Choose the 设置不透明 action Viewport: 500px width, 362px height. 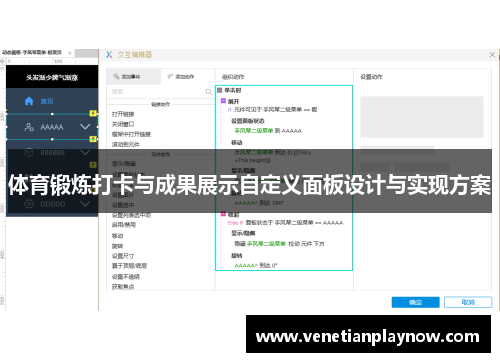click(126, 277)
